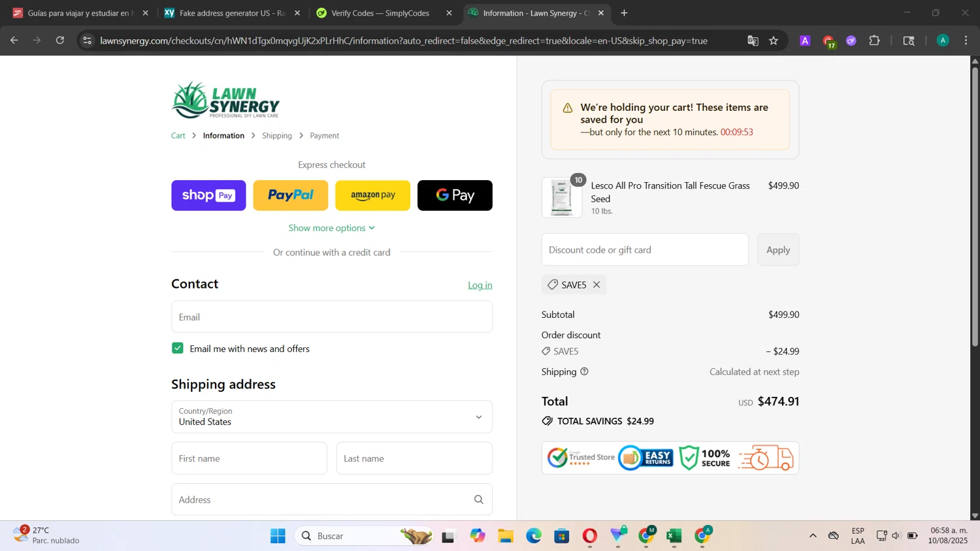Pay with PayPal button

tap(291, 195)
